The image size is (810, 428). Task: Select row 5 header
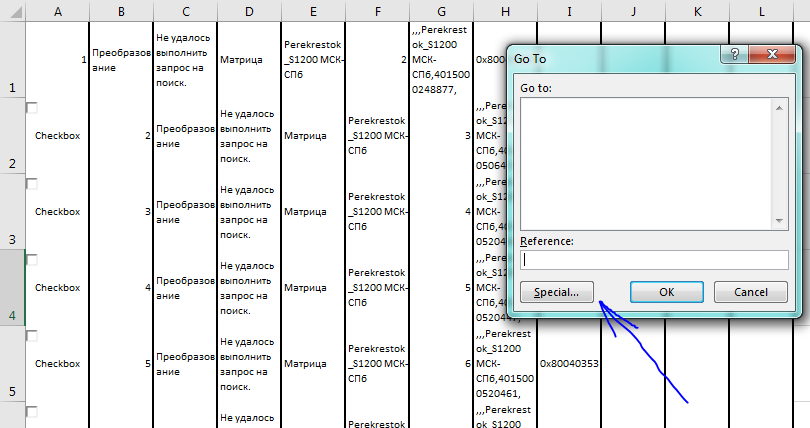pyautogui.click(x=12, y=363)
